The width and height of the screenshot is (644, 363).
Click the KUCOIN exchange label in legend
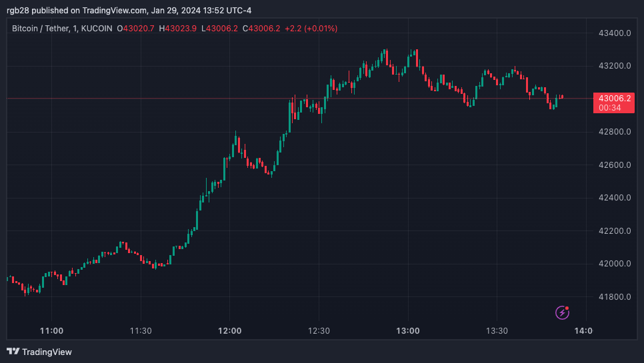coord(97,28)
